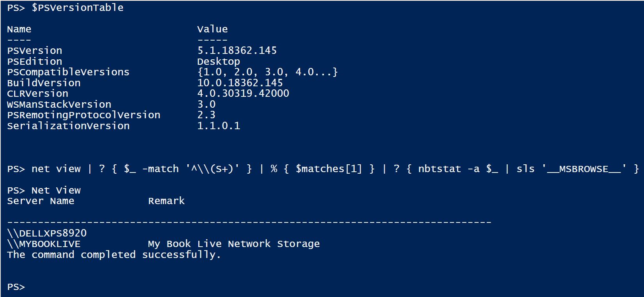644x297 pixels.
Task: Click the empty PS> prompt at bottom
Action: (x=16, y=287)
